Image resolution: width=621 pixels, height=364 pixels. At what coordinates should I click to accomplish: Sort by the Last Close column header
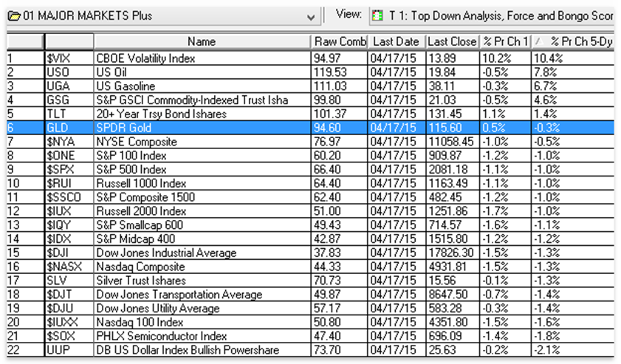coord(453,41)
